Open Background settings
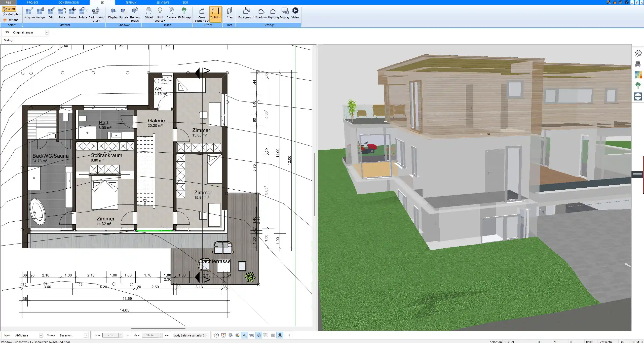 click(x=246, y=13)
